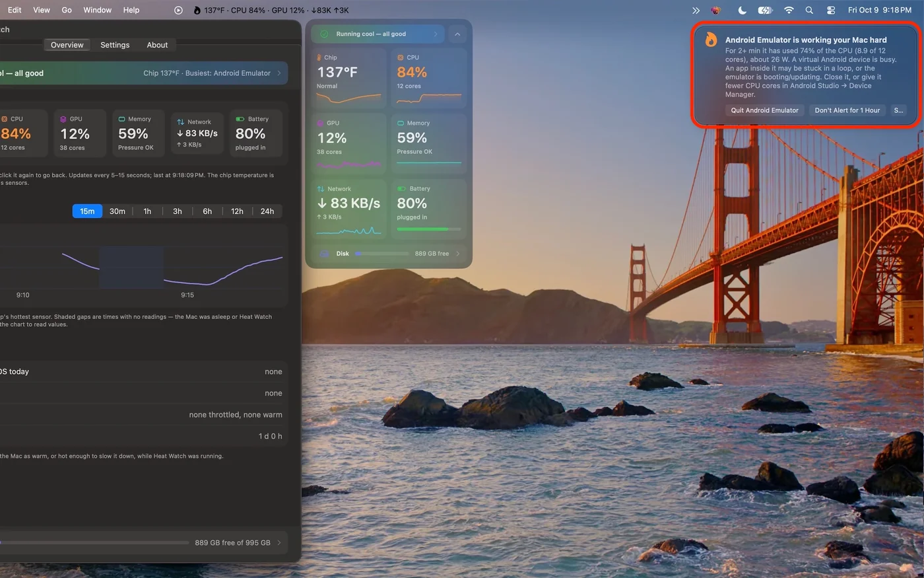The height and width of the screenshot is (578, 924).
Task: Click the GPU icon in the Overview window tile
Action: pyautogui.click(x=63, y=119)
